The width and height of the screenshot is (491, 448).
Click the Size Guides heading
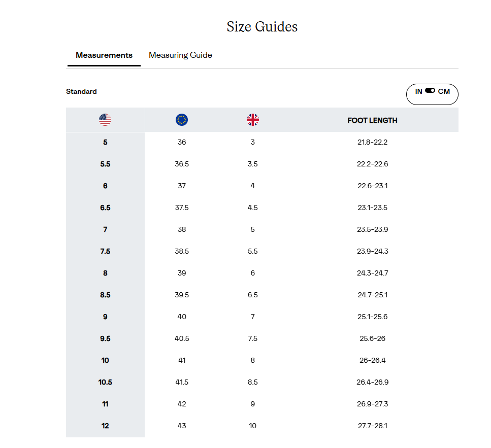[x=262, y=26]
